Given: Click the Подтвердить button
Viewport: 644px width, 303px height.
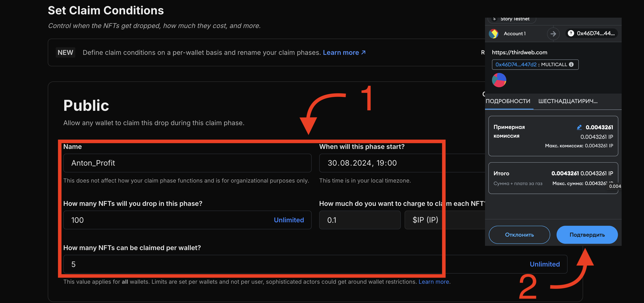Looking at the screenshot, I should click(x=587, y=235).
